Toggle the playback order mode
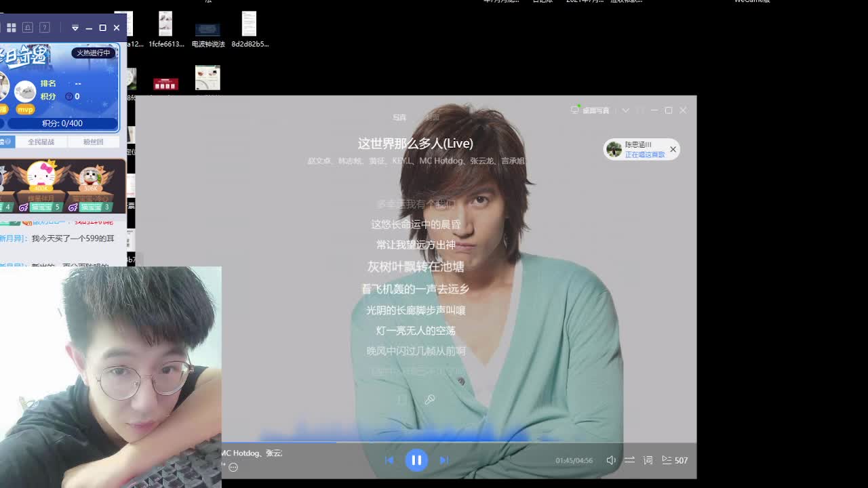868x488 pixels. tap(629, 460)
